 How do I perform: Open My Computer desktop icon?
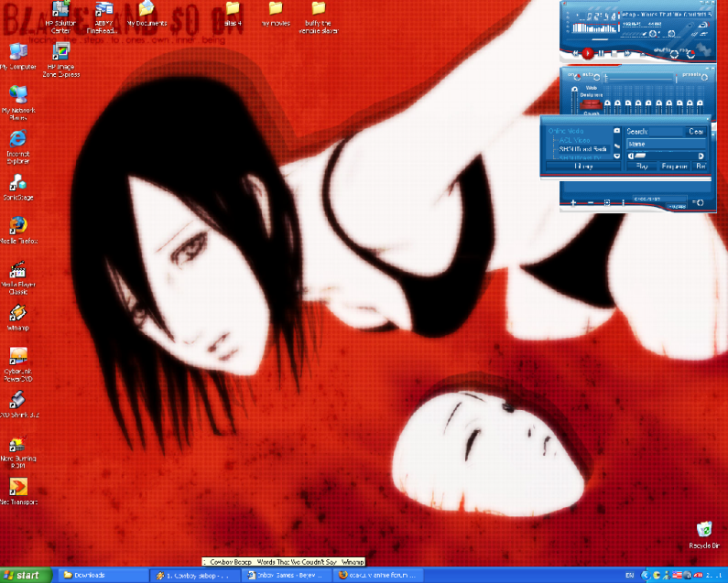point(18,56)
